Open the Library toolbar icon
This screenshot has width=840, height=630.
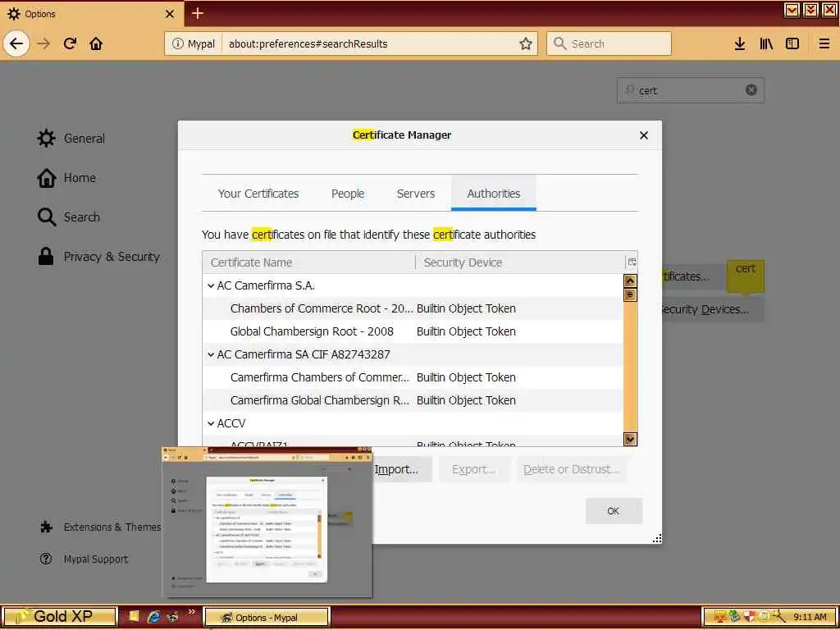(766, 44)
